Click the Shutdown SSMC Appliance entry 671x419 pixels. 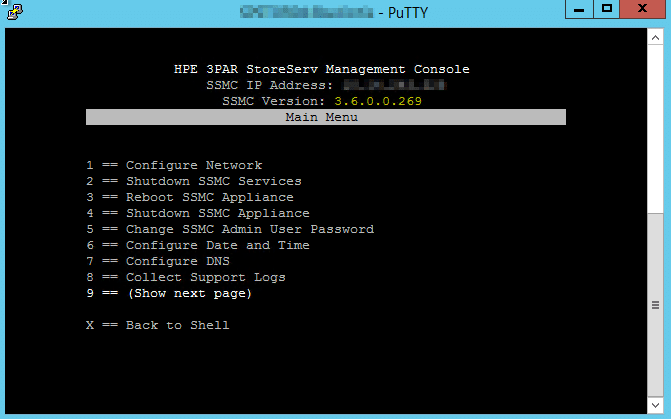(x=198, y=213)
